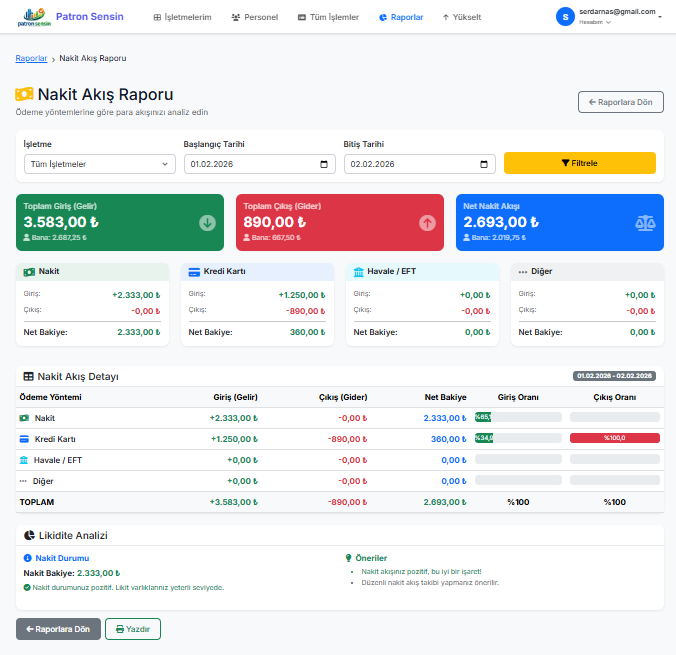The height and width of the screenshot is (655, 676).
Task: Click the cash icon in Nakit card header
Action: [29, 271]
